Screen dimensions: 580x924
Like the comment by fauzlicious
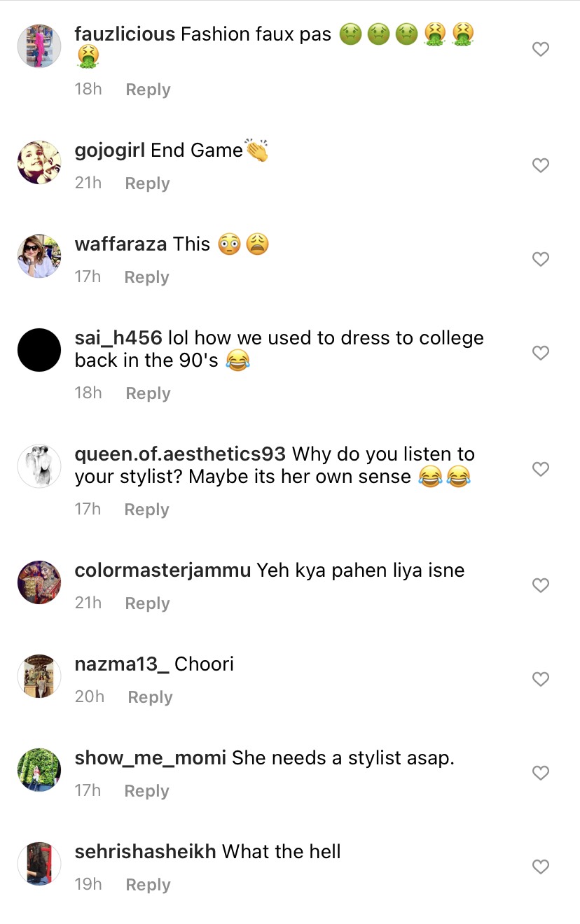(540, 49)
